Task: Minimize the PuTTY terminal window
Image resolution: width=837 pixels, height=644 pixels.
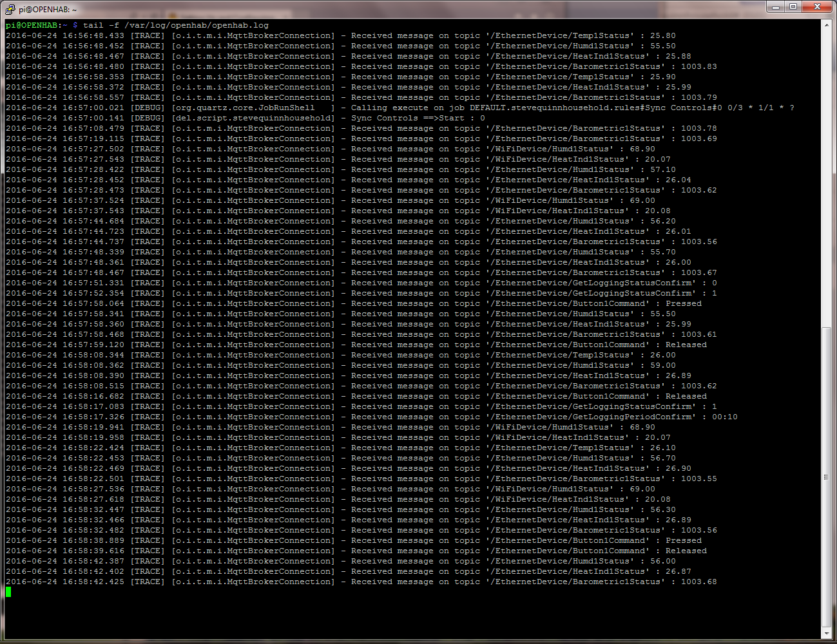Action: click(776, 7)
